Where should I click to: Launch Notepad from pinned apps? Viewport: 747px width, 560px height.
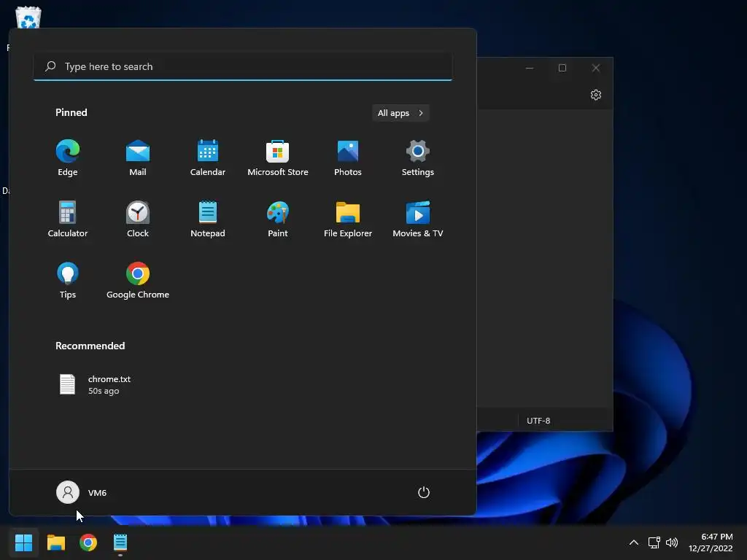(208, 219)
